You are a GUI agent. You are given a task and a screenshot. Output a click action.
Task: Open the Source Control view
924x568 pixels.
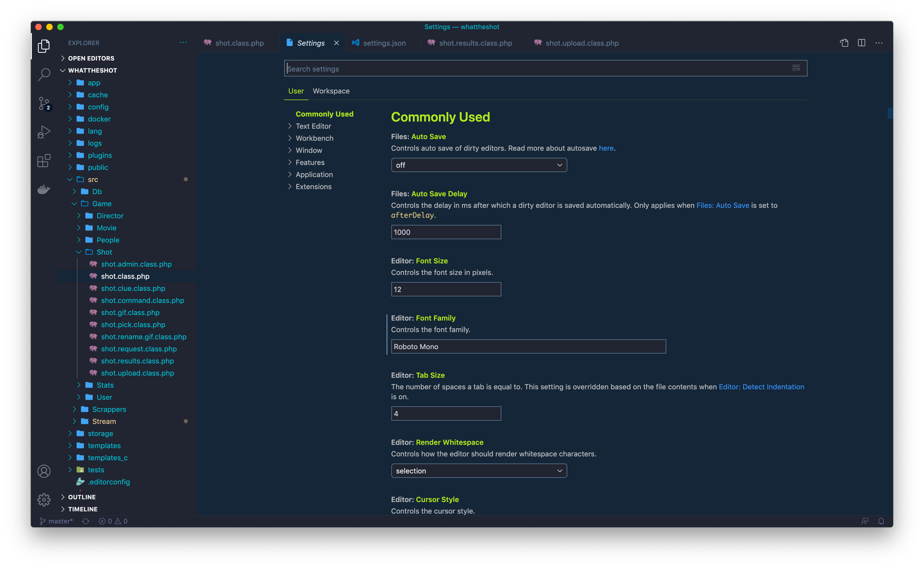44,103
